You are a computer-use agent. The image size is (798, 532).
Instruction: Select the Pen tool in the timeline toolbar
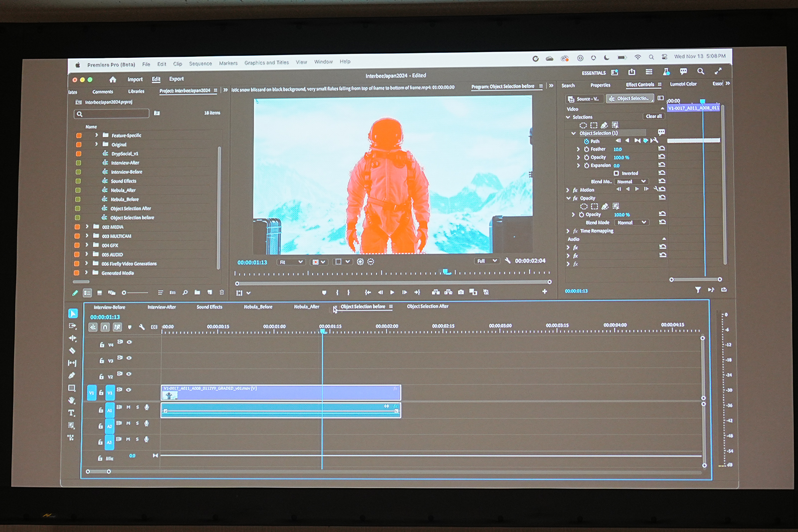click(72, 375)
